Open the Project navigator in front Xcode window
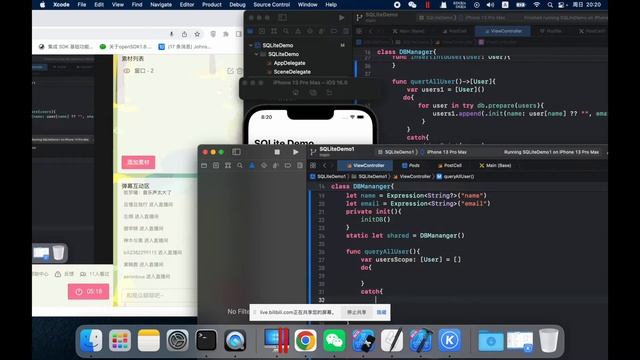Image resolution: width=640 pixels, height=360 pixels. [204, 165]
